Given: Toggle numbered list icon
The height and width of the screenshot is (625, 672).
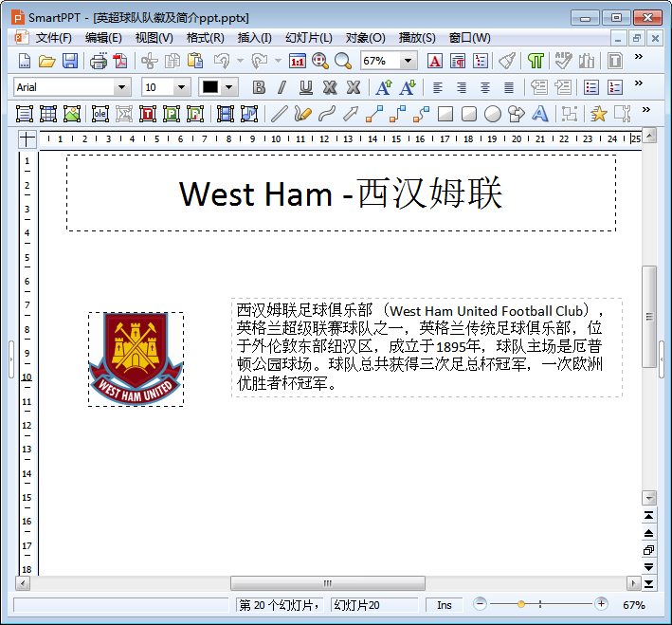Looking at the screenshot, I should (x=615, y=87).
